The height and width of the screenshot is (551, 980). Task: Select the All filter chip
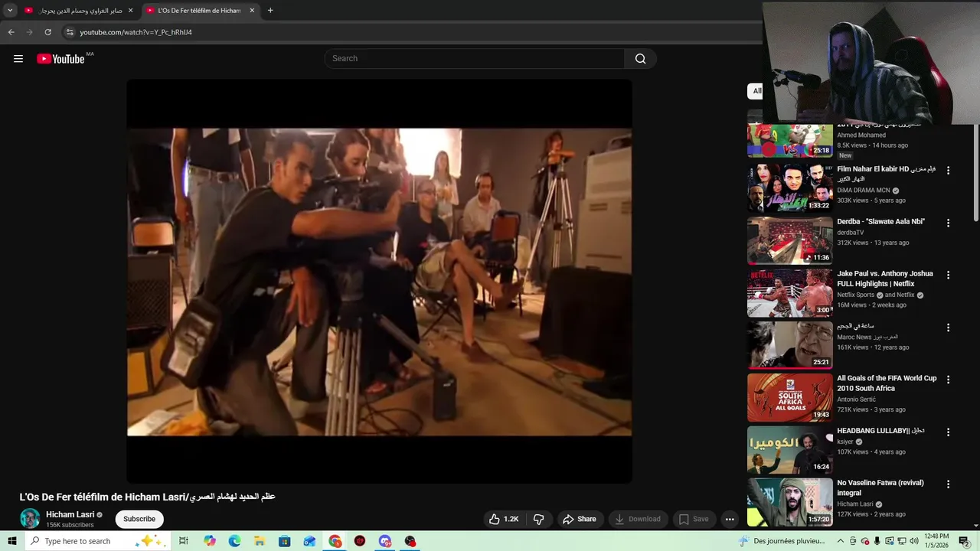[756, 91]
